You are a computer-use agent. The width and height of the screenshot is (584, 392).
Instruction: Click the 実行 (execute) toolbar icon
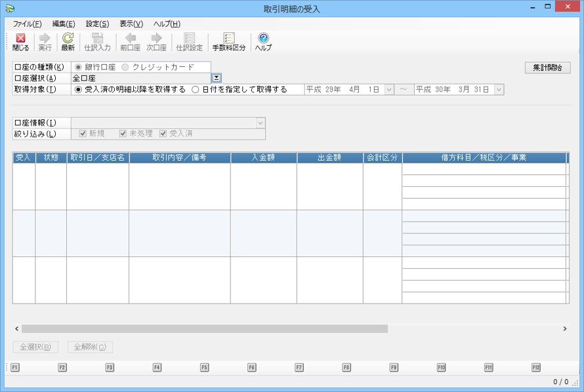coord(45,42)
